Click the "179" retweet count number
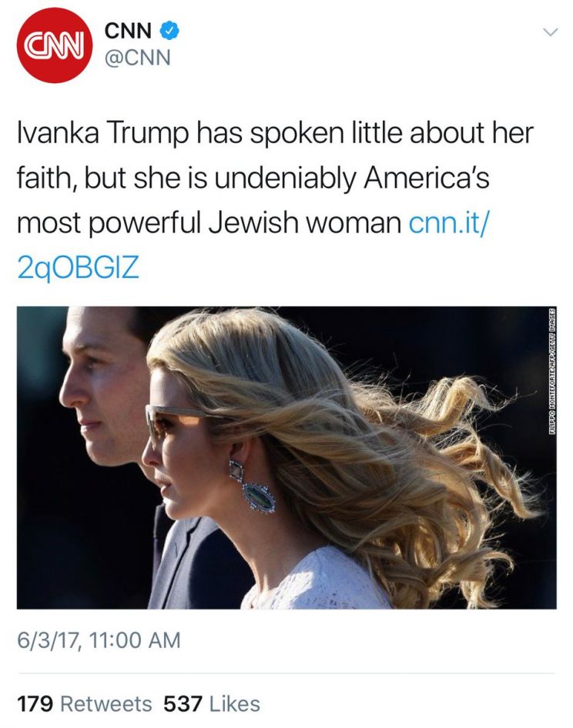Image resolution: width=573 pixels, height=728 pixels. click(x=35, y=704)
